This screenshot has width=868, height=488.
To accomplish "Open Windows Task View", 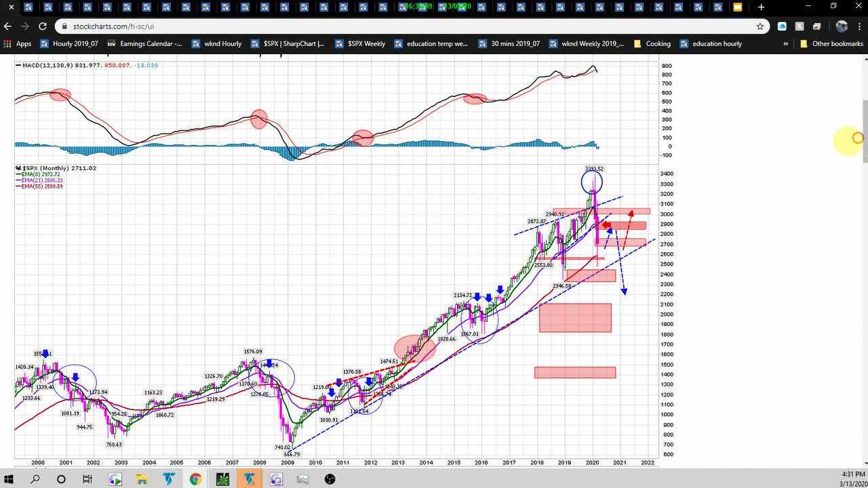I will tap(87, 479).
